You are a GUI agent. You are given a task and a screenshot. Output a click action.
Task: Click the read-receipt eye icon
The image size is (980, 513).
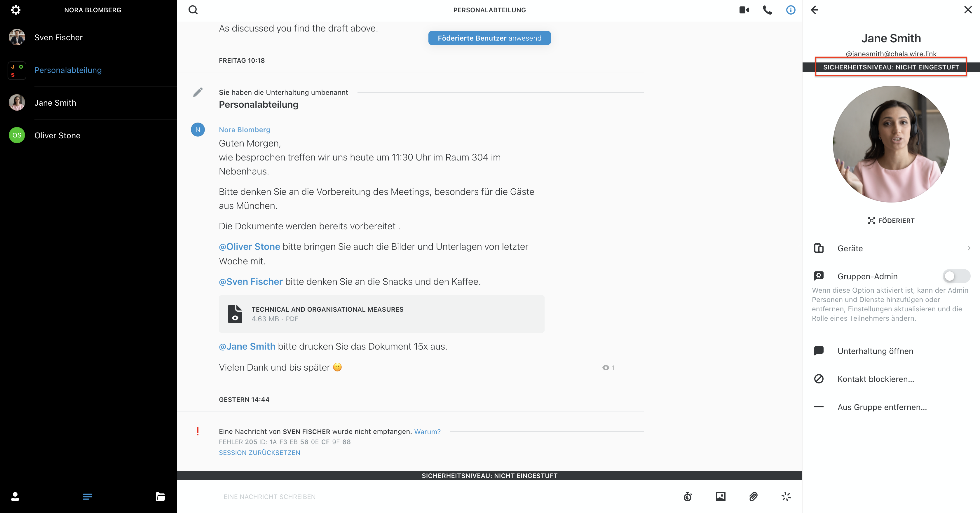(x=606, y=368)
